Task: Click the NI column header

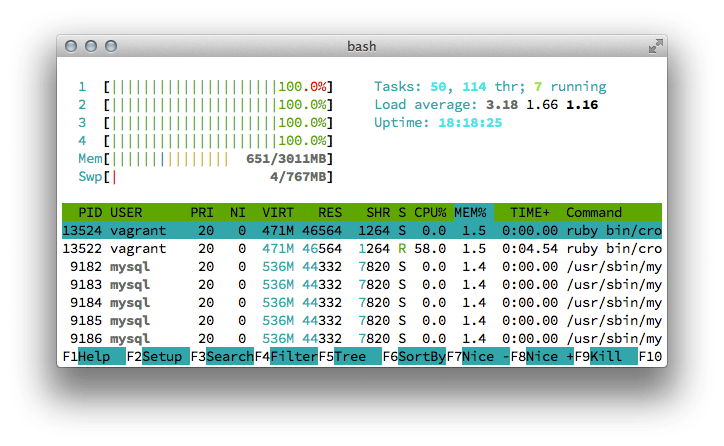Action: click(x=238, y=212)
